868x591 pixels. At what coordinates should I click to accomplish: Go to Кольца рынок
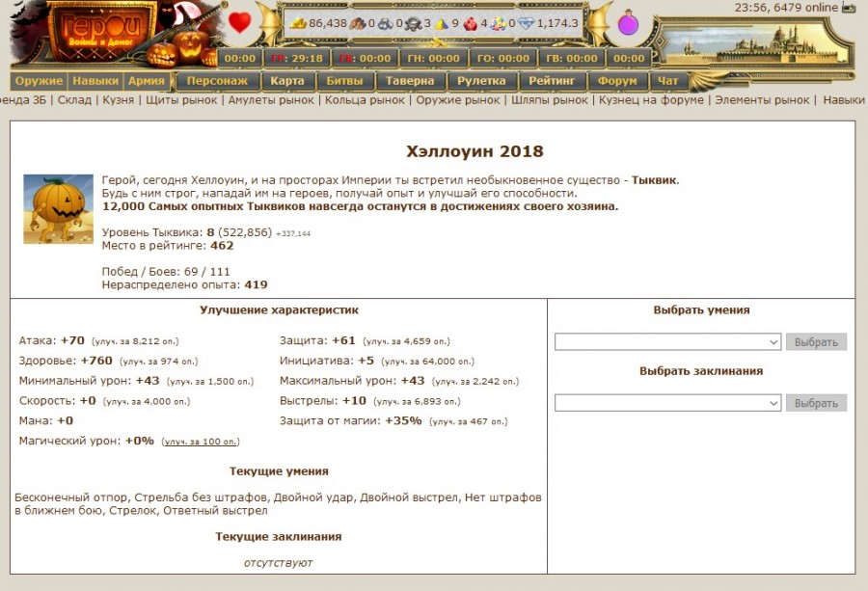click(x=365, y=100)
